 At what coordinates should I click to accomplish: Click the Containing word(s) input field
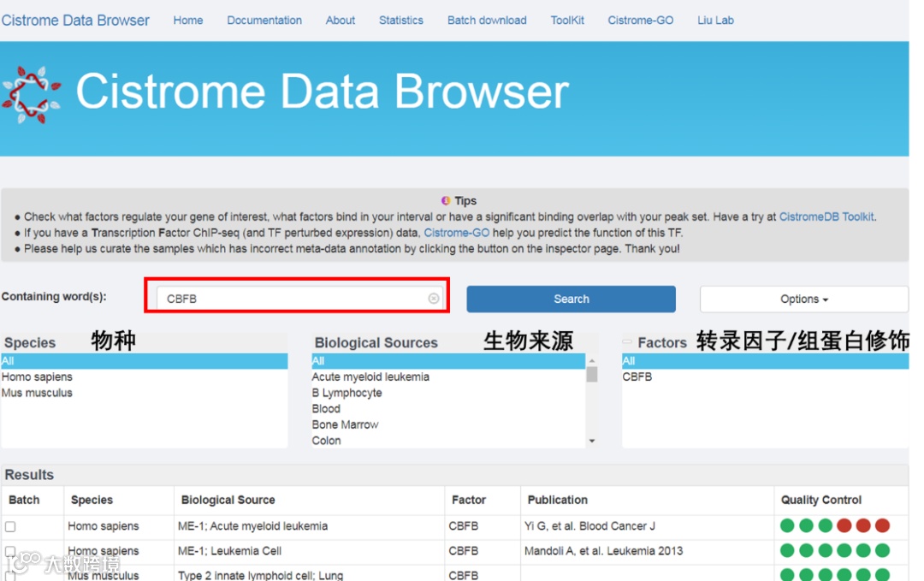[299, 298]
